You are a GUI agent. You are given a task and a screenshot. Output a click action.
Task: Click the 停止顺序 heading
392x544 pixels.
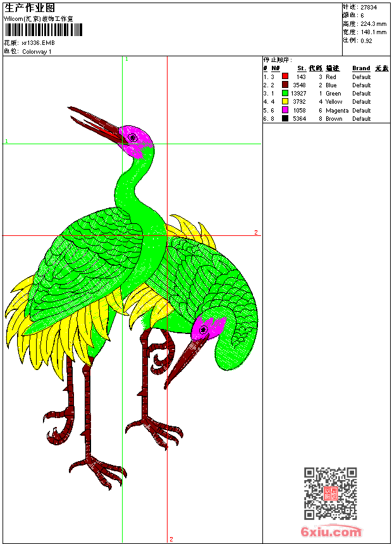coord(278,60)
